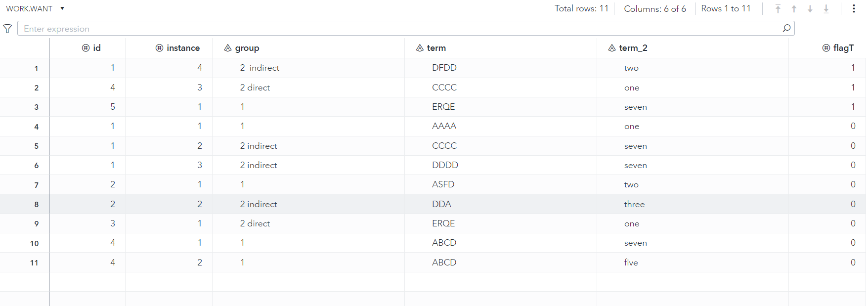Click the DFDD term cell
The image size is (868, 306).
point(444,68)
